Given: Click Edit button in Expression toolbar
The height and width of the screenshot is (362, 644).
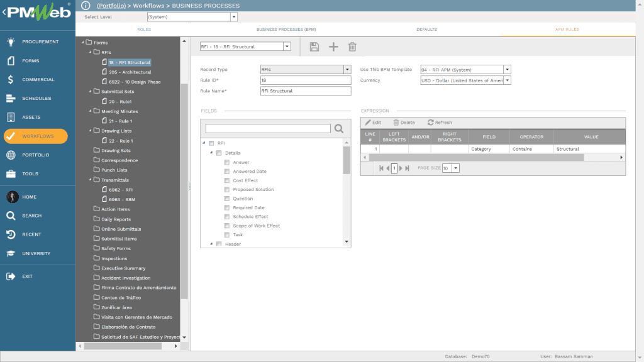Looking at the screenshot, I should pyautogui.click(x=373, y=123).
